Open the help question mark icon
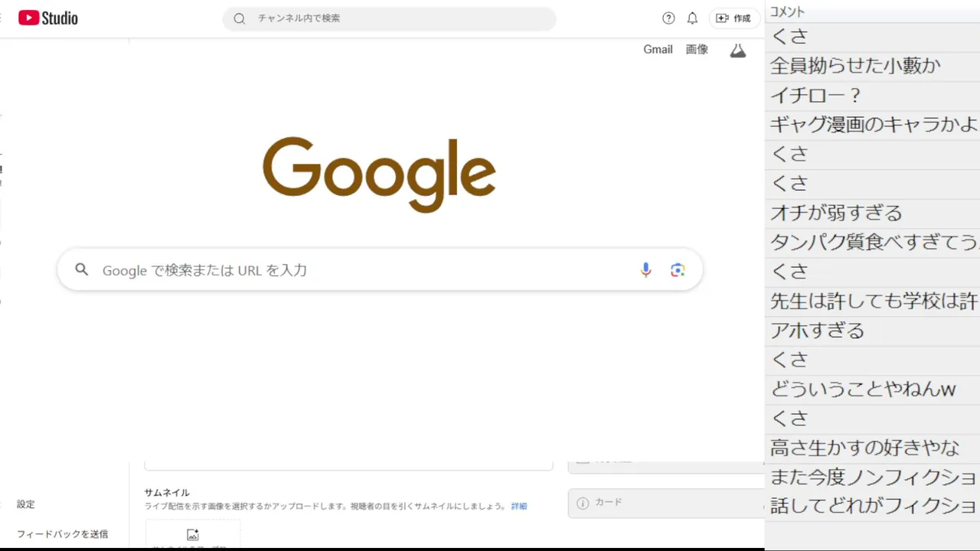The width and height of the screenshot is (980, 551). click(x=668, y=18)
